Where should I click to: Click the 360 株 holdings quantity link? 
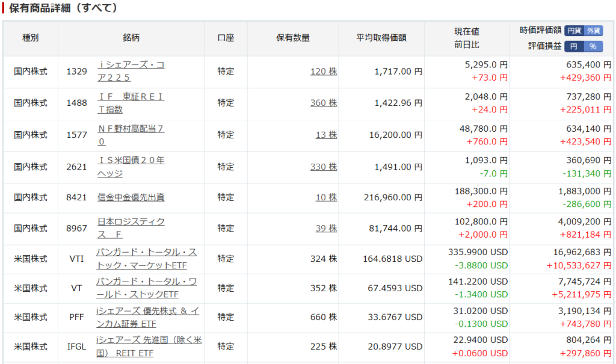(324, 103)
